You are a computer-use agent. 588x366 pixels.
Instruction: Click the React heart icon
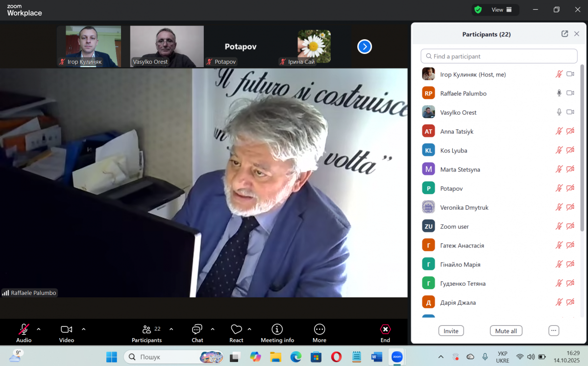pyautogui.click(x=236, y=329)
